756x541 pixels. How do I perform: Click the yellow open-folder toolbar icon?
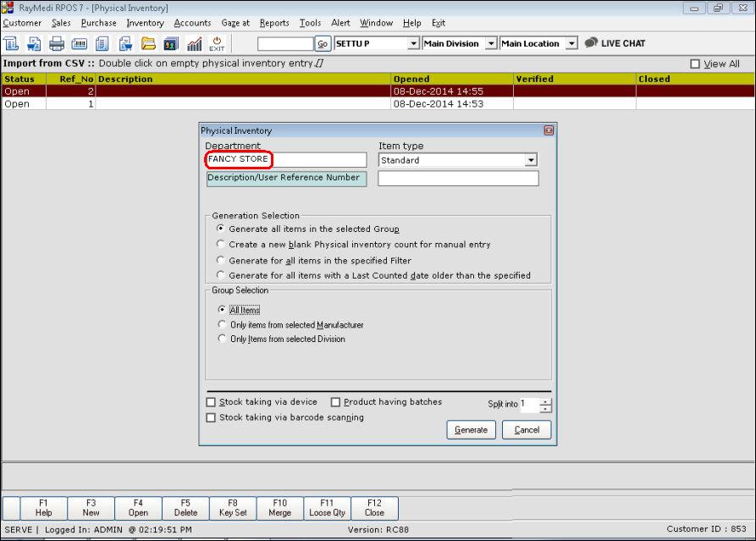[x=148, y=44]
